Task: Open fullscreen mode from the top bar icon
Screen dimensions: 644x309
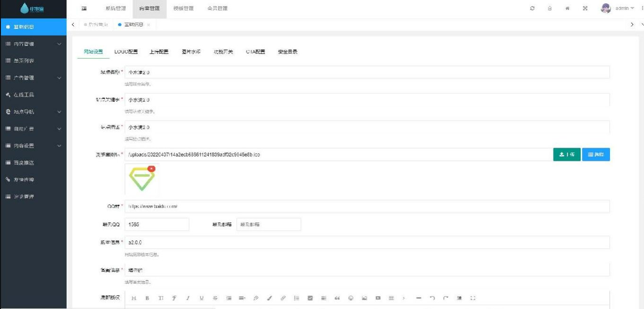Action: 586,9
